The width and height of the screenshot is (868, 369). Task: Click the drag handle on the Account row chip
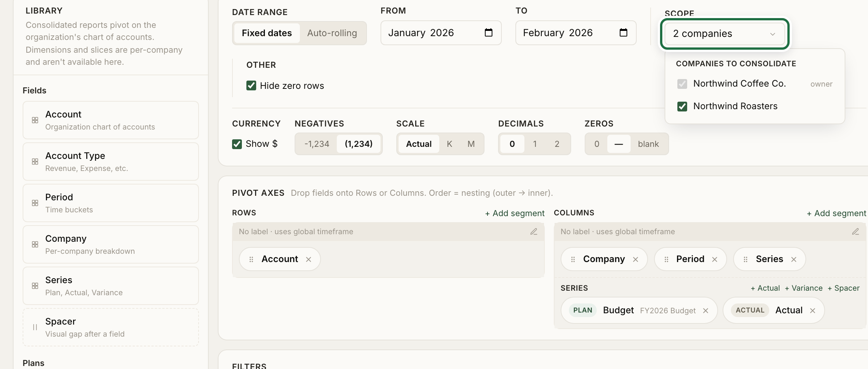tap(251, 259)
